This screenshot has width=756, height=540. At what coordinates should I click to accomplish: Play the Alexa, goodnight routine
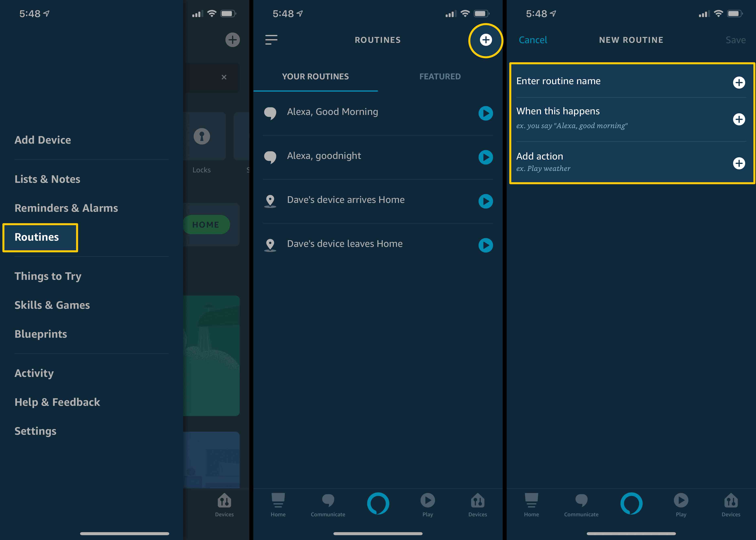pos(486,157)
